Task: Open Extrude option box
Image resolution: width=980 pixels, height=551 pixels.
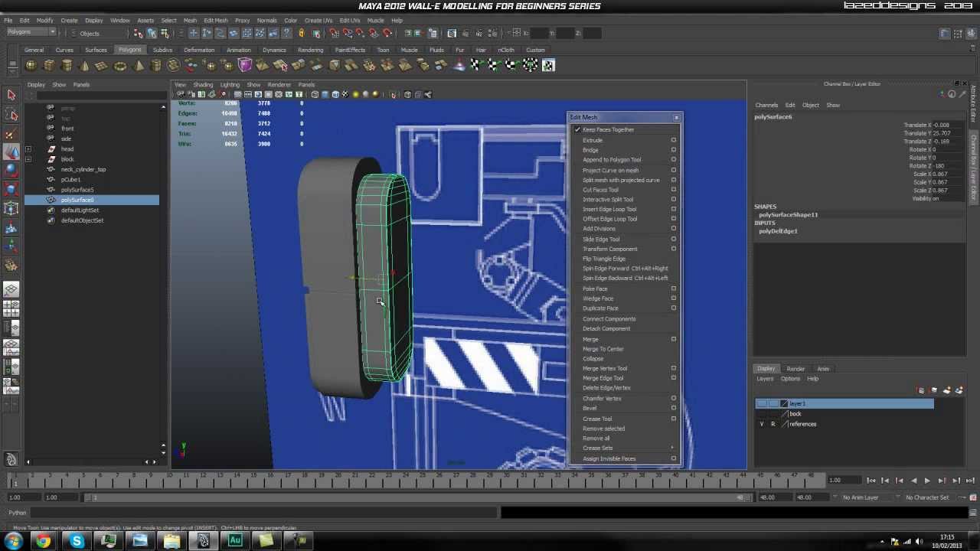Action: coord(674,140)
